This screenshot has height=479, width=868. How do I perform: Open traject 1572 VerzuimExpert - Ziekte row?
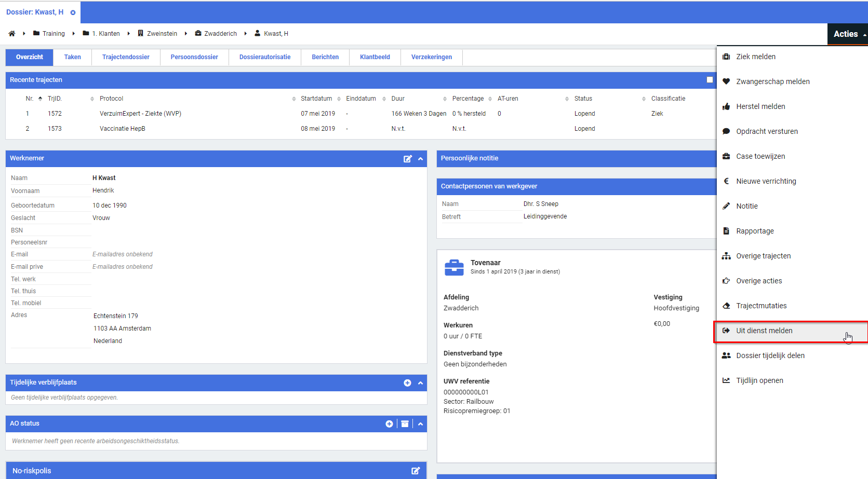[140, 114]
